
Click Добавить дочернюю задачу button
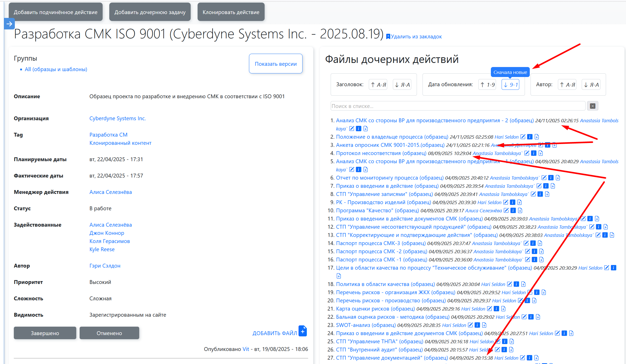point(150,12)
